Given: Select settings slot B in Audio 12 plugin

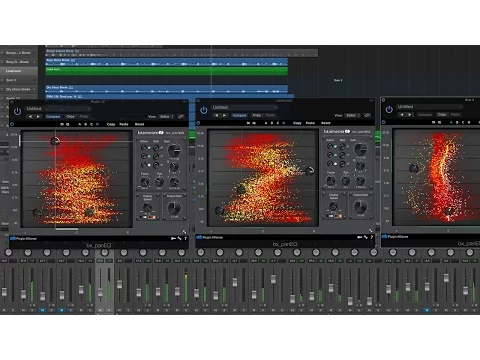Looking at the screenshot, I should pos(85,124).
